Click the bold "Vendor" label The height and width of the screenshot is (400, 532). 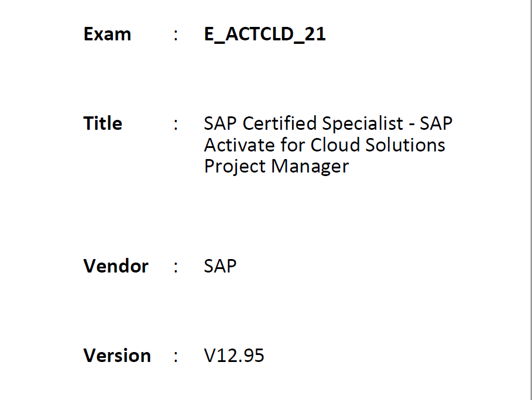coord(116,266)
